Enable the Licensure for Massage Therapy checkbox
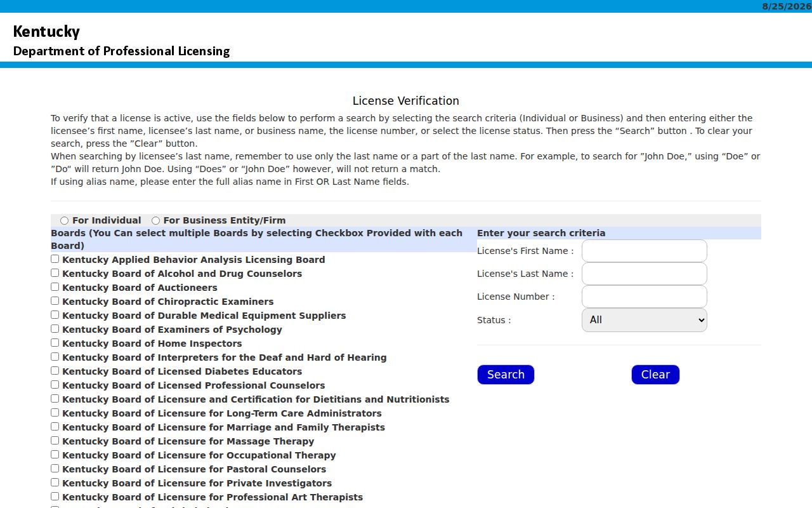The image size is (812, 508). click(x=55, y=441)
